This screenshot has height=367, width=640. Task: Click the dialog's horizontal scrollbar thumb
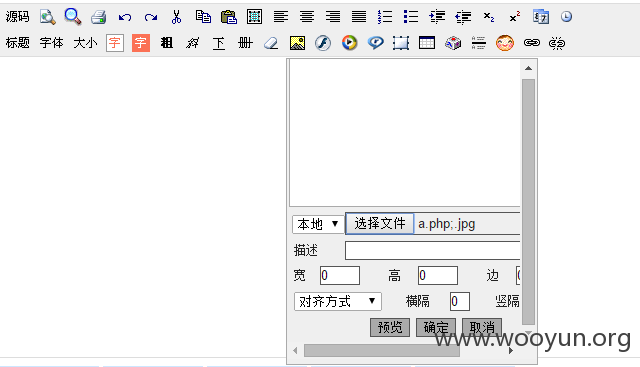pyautogui.click(x=382, y=350)
